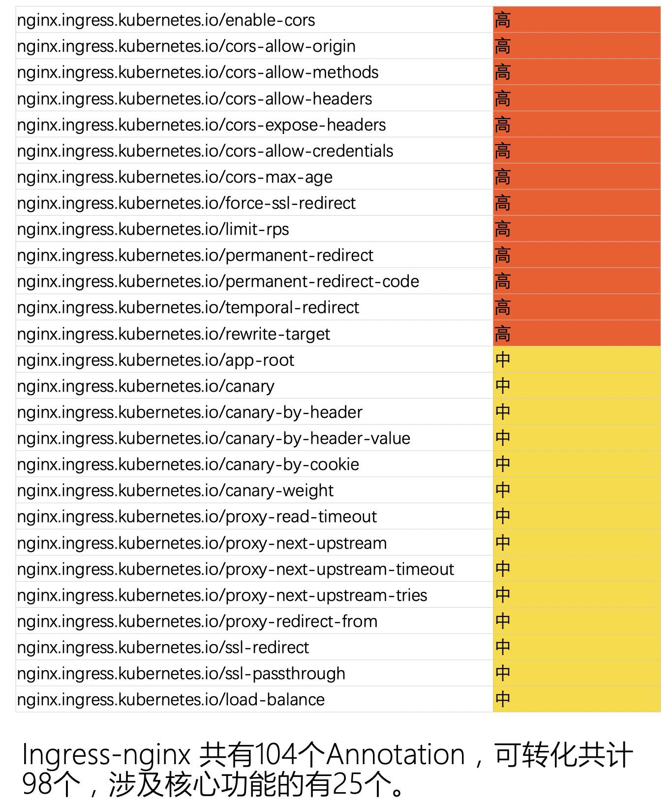Click the cors-max-age annotation cell
The height and width of the screenshot is (805, 672).
point(254,176)
